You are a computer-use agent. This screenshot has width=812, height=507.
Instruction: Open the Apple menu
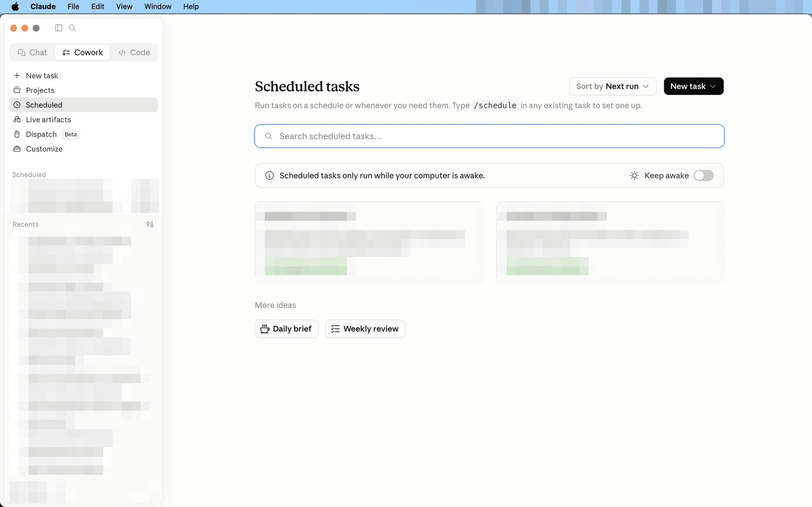point(15,6)
